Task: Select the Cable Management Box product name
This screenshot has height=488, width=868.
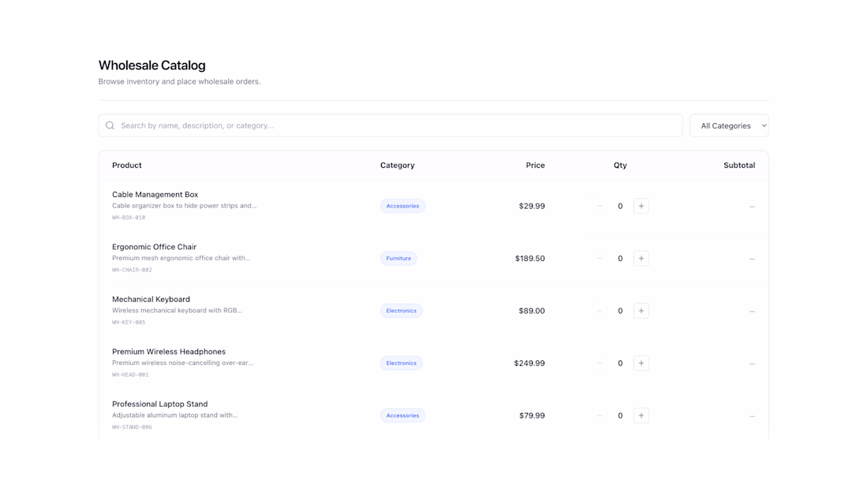Action: (x=155, y=194)
